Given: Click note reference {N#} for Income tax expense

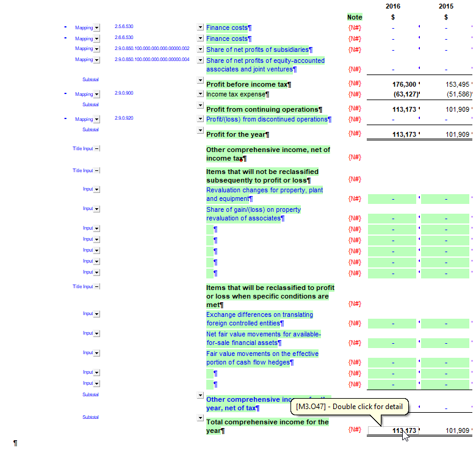Looking at the screenshot, I should [x=355, y=94].
